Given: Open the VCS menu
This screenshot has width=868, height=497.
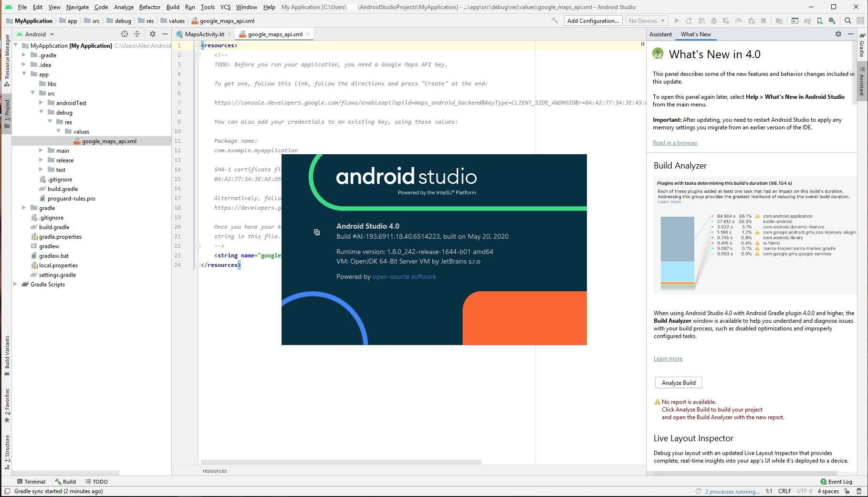Looking at the screenshot, I should click(225, 7).
